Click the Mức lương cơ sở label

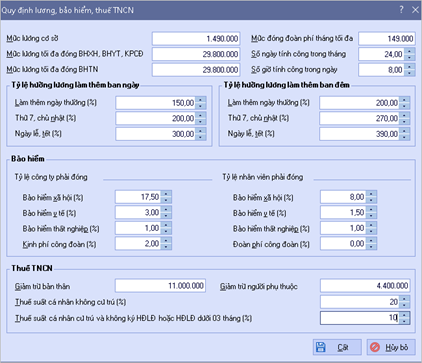point(32,38)
